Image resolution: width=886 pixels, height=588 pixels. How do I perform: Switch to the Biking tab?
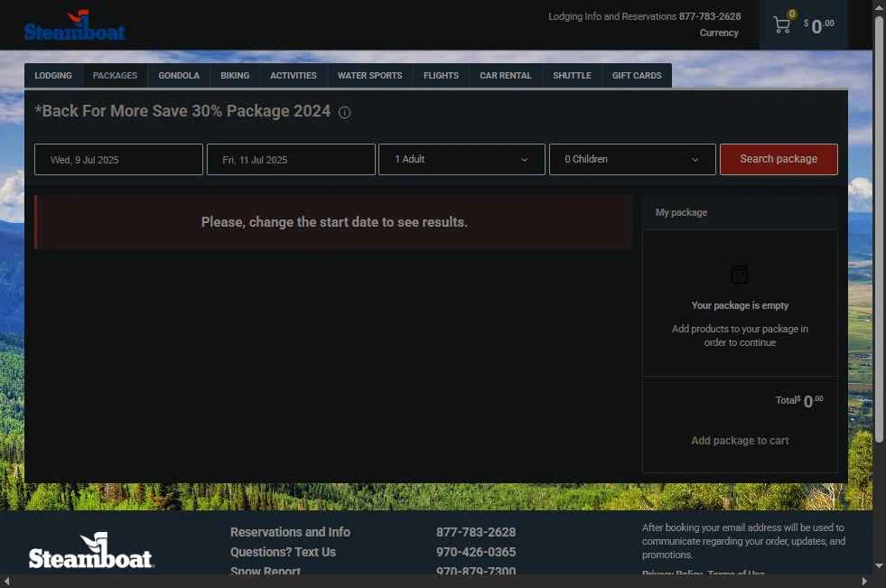[x=235, y=76]
